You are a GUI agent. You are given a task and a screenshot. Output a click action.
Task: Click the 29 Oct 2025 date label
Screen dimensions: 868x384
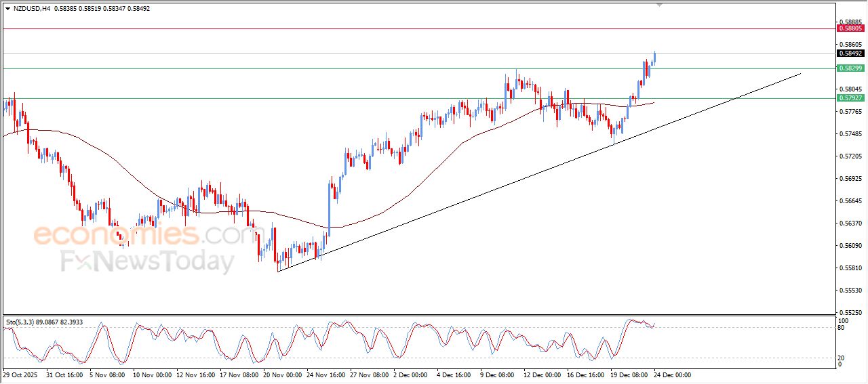click(22, 375)
